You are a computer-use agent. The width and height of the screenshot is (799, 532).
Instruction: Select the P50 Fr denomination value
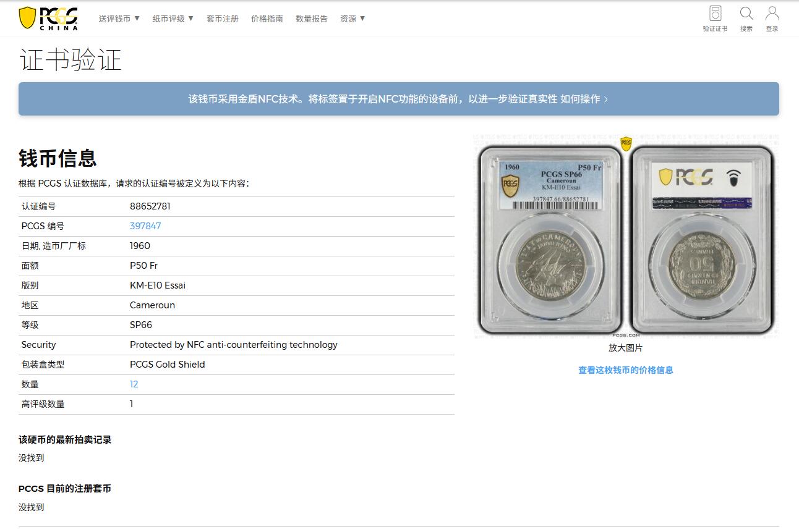143,266
